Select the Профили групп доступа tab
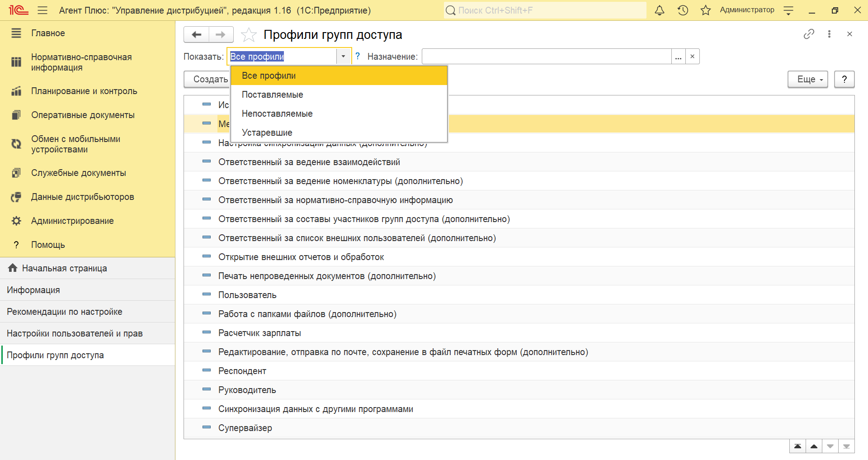This screenshot has height=460, width=868. [87, 355]
